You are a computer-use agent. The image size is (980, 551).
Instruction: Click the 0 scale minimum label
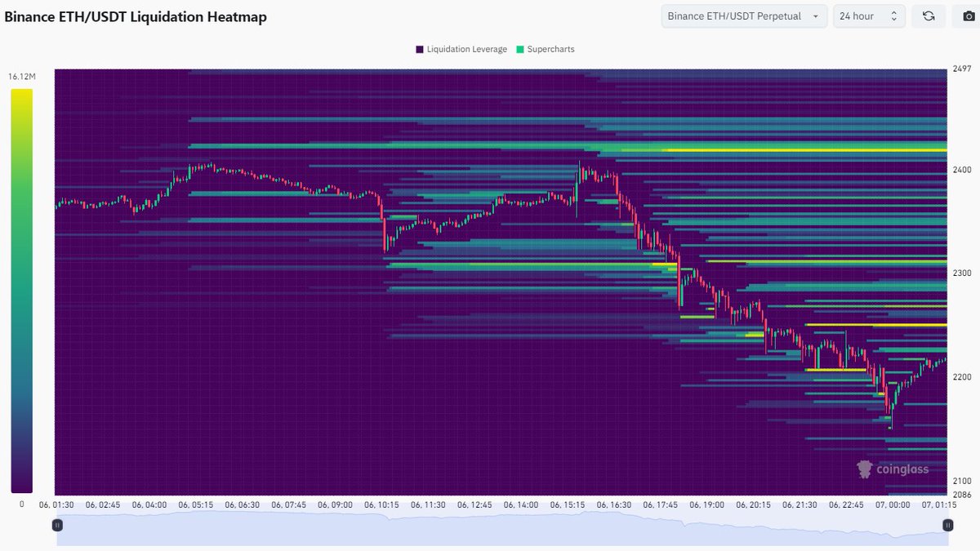coord(21,504)
